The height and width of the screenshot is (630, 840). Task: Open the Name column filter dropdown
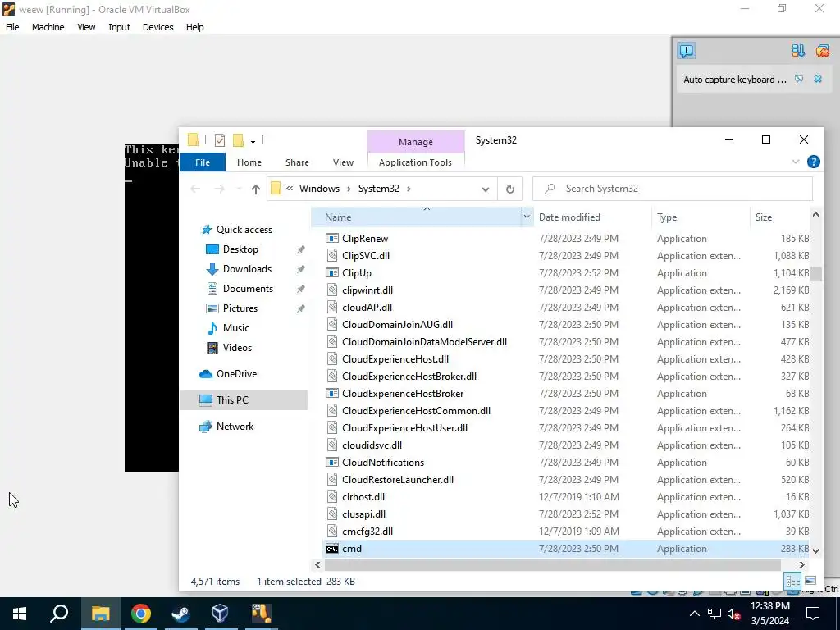pyautogui.click(x=527, y=217)
